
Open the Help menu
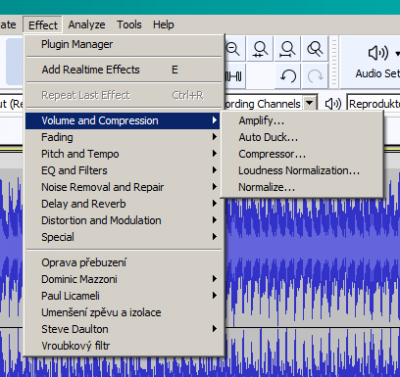click(163, 25)
